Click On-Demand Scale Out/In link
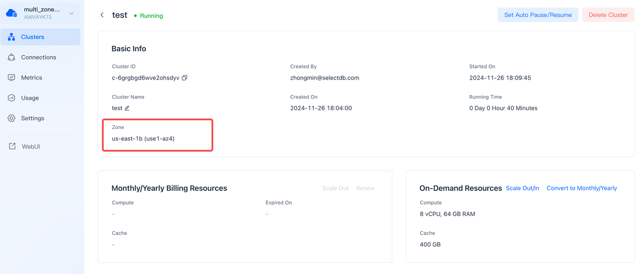The image size is (644, 274). click(522, 188)
